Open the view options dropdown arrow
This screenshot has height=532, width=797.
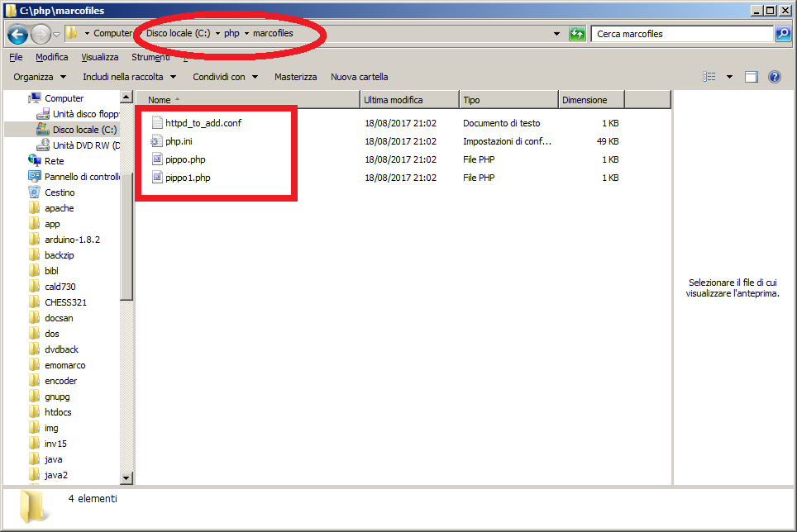[729, 77]
